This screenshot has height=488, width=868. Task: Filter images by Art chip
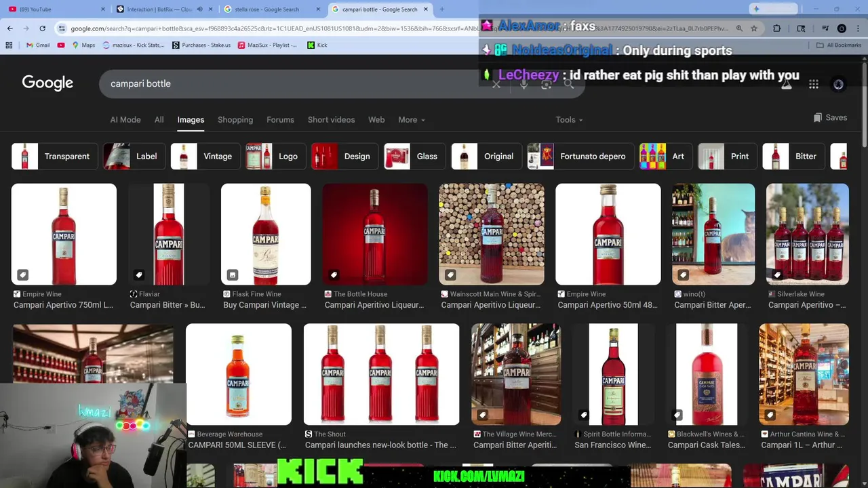coord(665,157)
